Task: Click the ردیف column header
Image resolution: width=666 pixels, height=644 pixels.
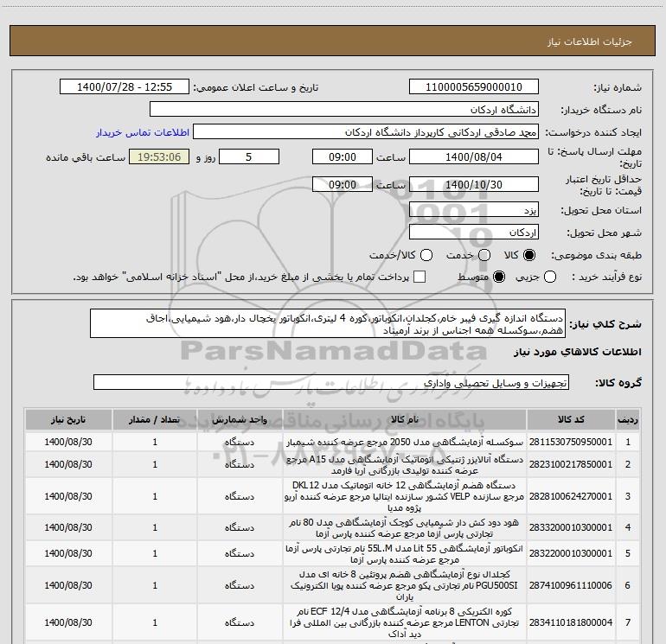Action: (x=628, y=419)
